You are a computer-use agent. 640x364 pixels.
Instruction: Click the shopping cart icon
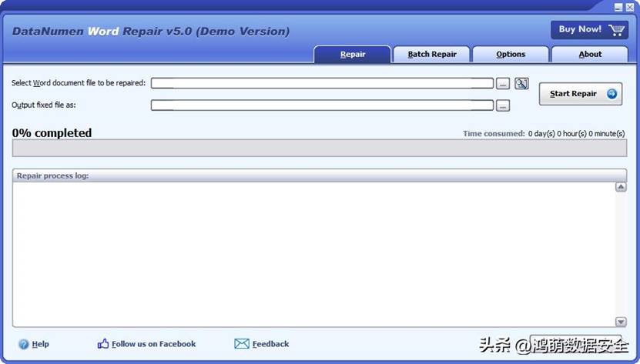point(616,30)
